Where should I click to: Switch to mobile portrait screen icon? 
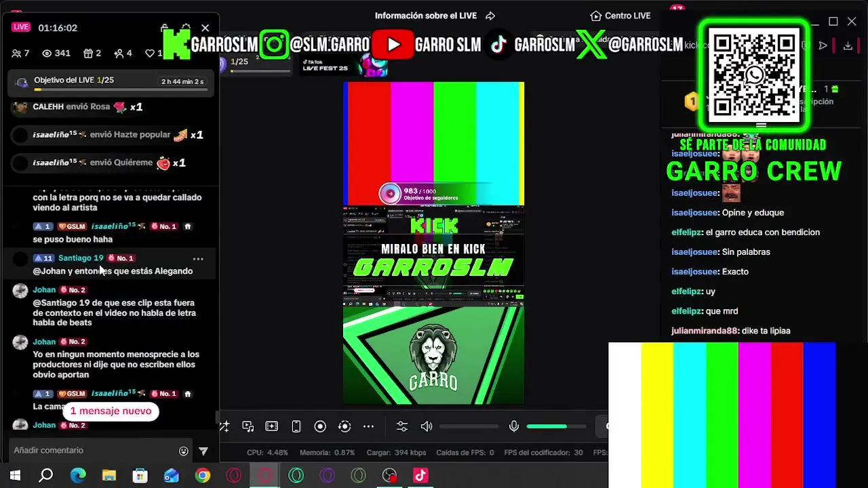tap(296, 426)
